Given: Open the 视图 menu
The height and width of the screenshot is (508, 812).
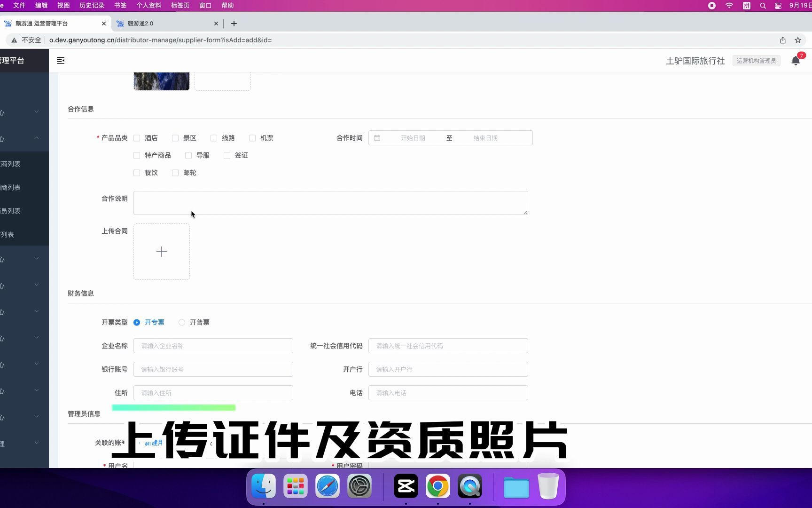Looking at the screenshot, I should [63, 6].
